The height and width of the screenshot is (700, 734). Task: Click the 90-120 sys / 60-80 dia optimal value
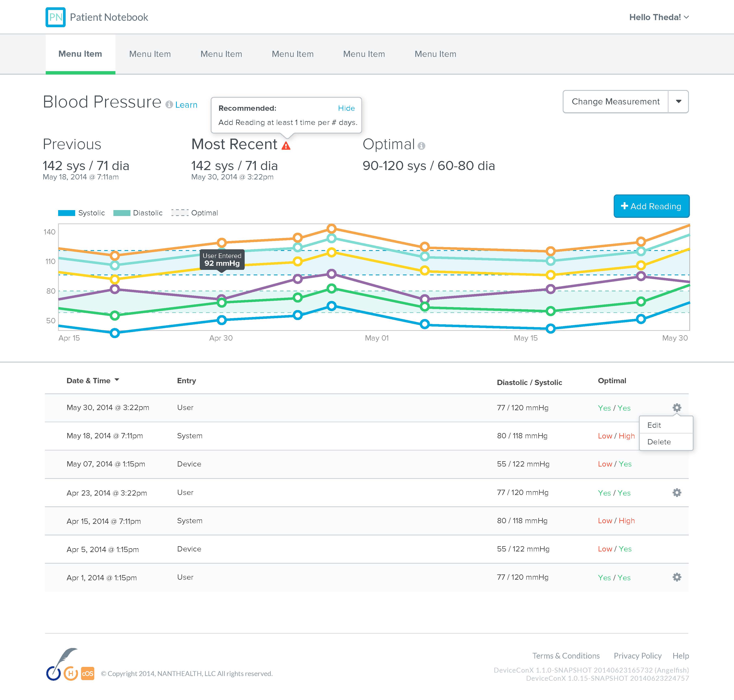click(429, 166)
